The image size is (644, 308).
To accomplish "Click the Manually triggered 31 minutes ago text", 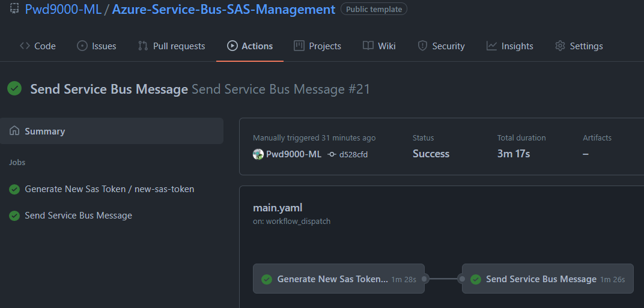I will 314,138.
